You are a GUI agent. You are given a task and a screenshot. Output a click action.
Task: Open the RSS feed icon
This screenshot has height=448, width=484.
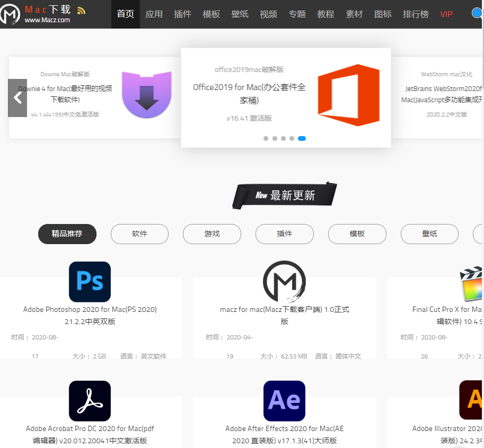point(81,11)
